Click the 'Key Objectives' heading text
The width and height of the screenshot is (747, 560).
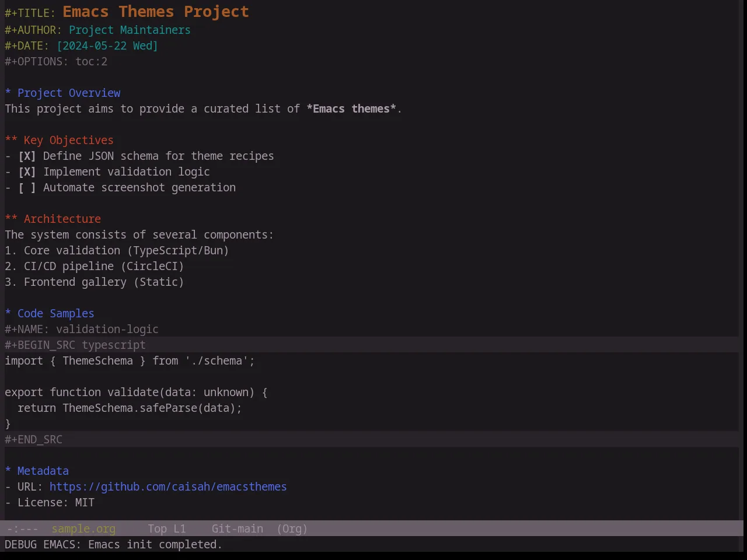(69, 140)
